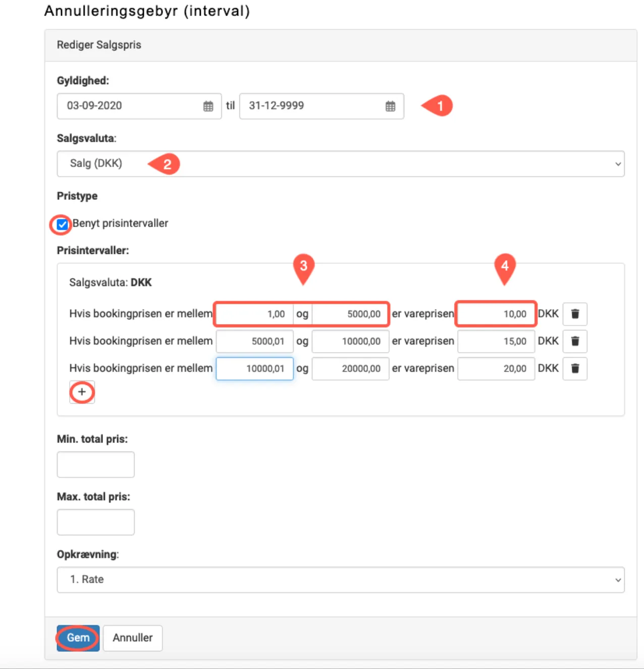
Task: Click the item price 15,00 field
Action: coord(496,341)
